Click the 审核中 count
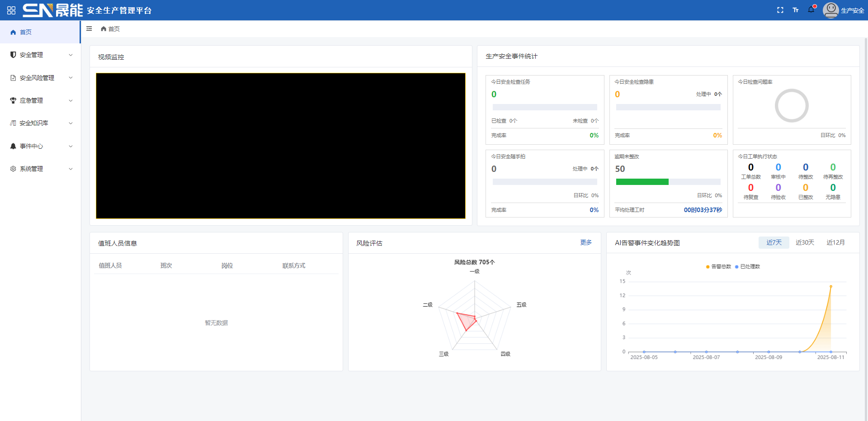Viewport: 868px width, 421px height. point(778,167)
